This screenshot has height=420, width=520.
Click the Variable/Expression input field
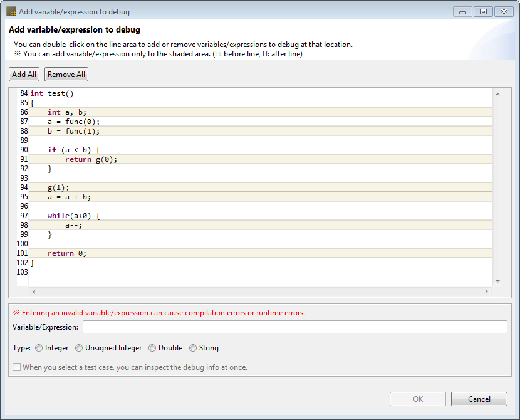[294, 327]
